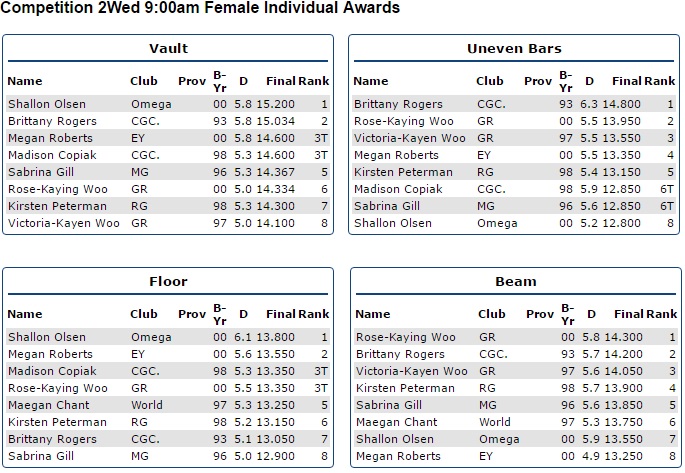Click the Vault table title
Viewport: 685px width, 473px height.
(x=168, y=48)
